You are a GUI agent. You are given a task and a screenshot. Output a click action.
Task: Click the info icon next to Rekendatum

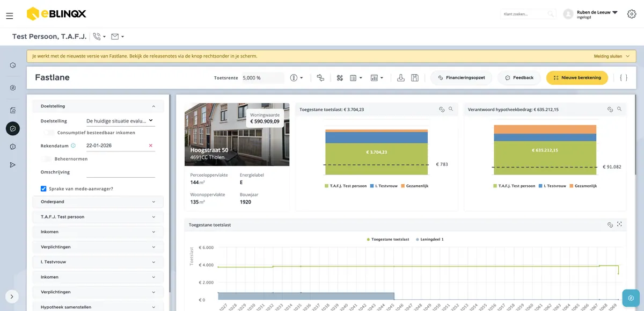click(x=74, y=146)
